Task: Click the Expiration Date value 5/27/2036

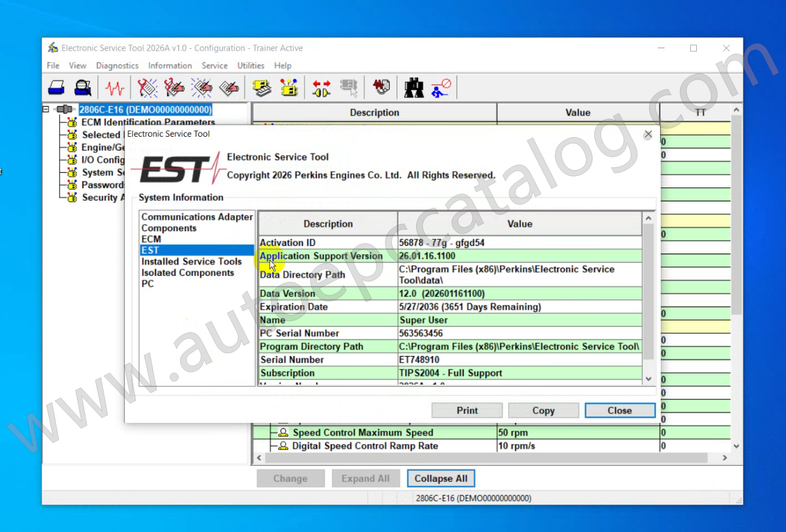Action: click(470, 307)
